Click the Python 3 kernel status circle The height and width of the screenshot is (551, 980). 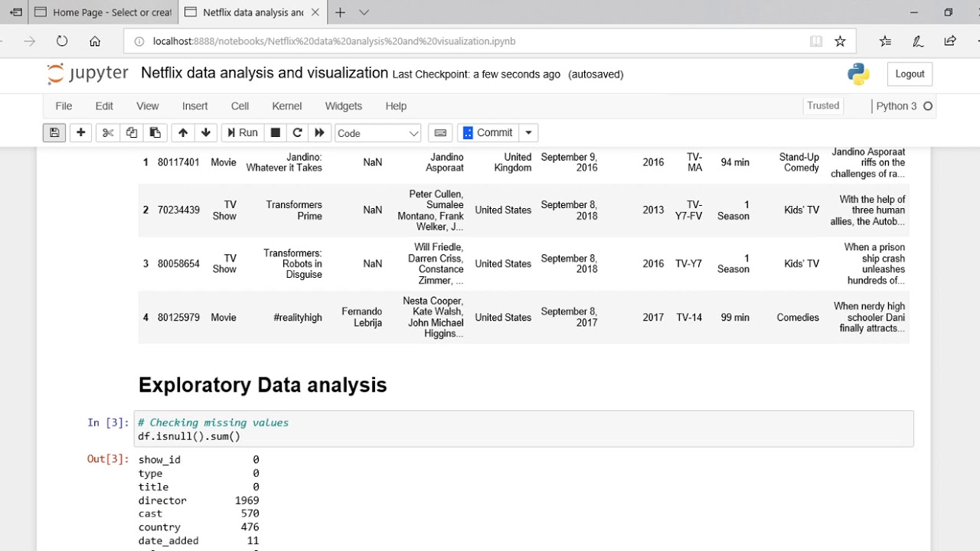point(928,106)
